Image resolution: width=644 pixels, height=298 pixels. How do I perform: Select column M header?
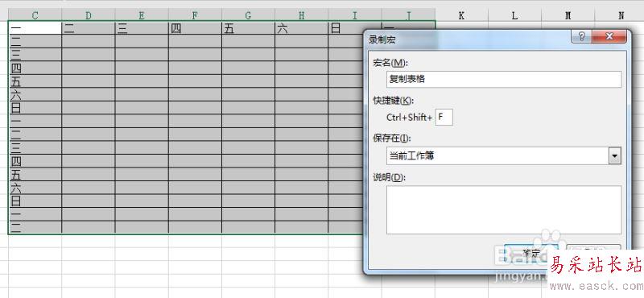(x=568, y=15)
